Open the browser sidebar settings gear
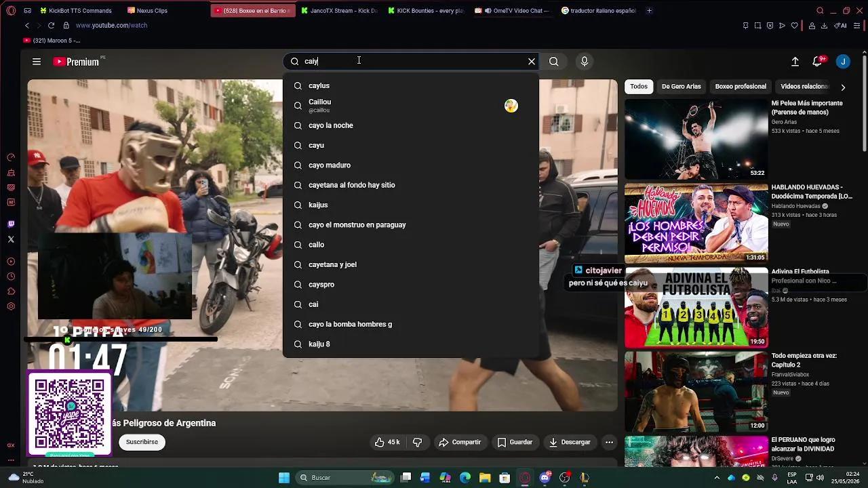This screenshot has height=488, width=868. [x=11, y=306]
